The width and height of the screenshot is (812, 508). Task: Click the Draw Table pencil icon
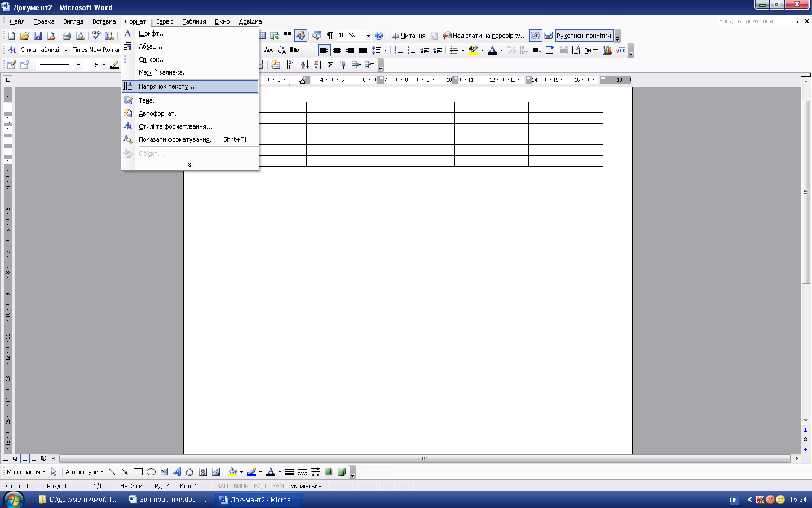pos(11,65)
